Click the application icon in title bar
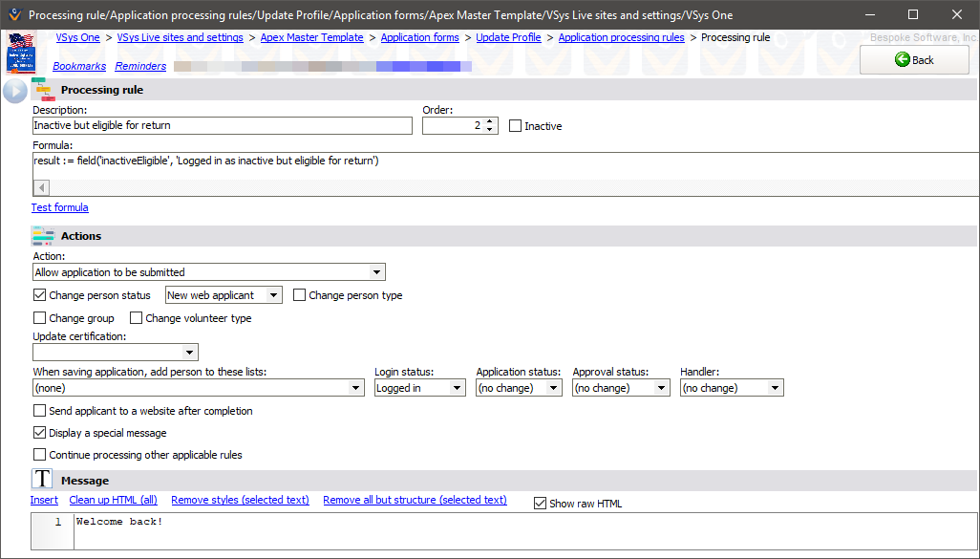 click(x=13, y=15)
